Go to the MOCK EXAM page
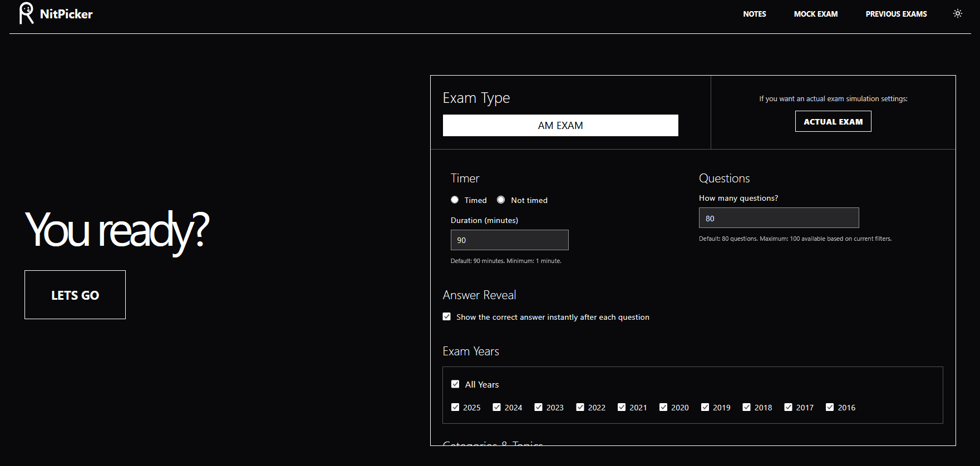 point(816,14)
